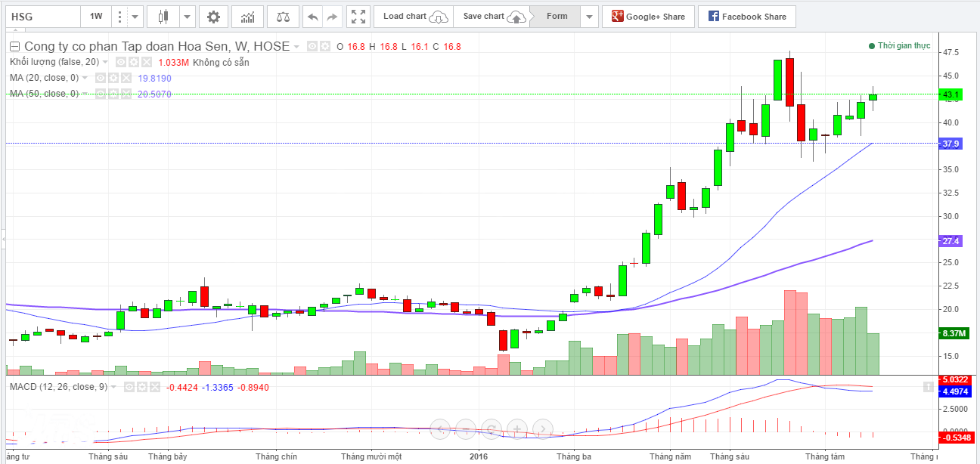The image size is (980, 464).
Task: Click the Load chart button
Action: click(x=414, y=17)
